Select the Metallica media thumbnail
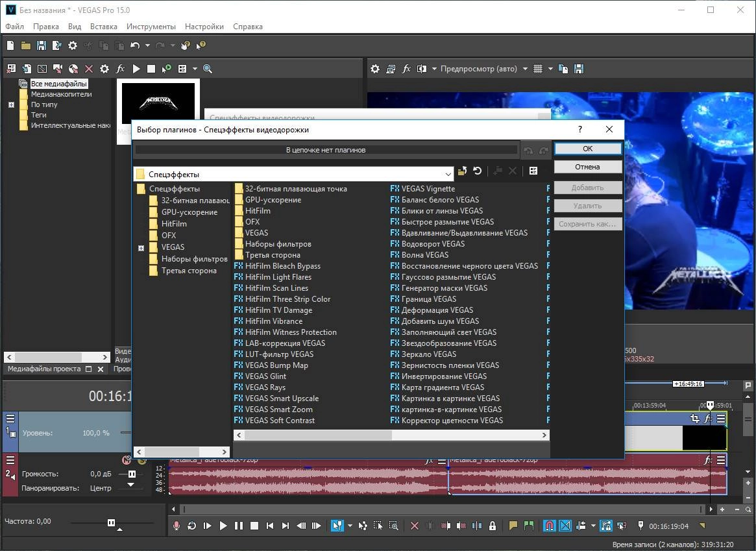Viewport: 756px width, 551px height. [x=158, y=103]
